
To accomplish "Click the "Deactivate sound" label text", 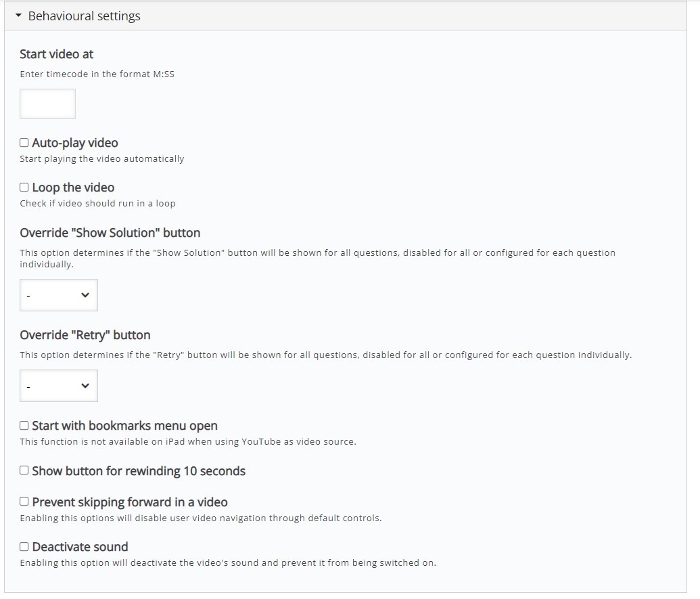I will tap(80, 547).
